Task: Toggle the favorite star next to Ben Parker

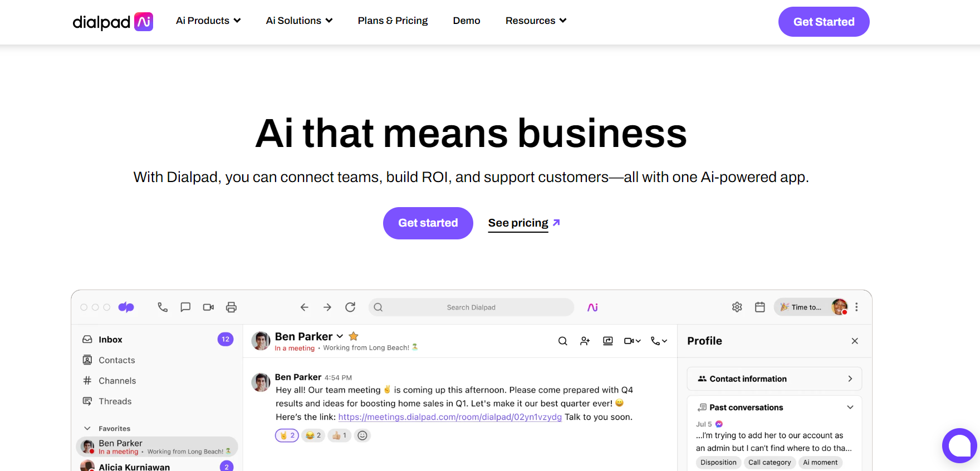Action: pos(354,336)
